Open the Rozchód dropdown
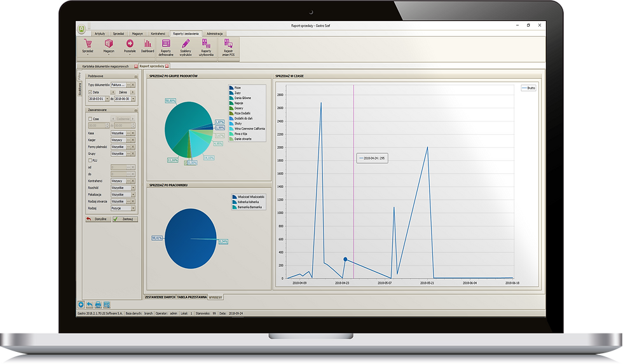Viewport: 623px width, 364px height. (x=133, y=188)
